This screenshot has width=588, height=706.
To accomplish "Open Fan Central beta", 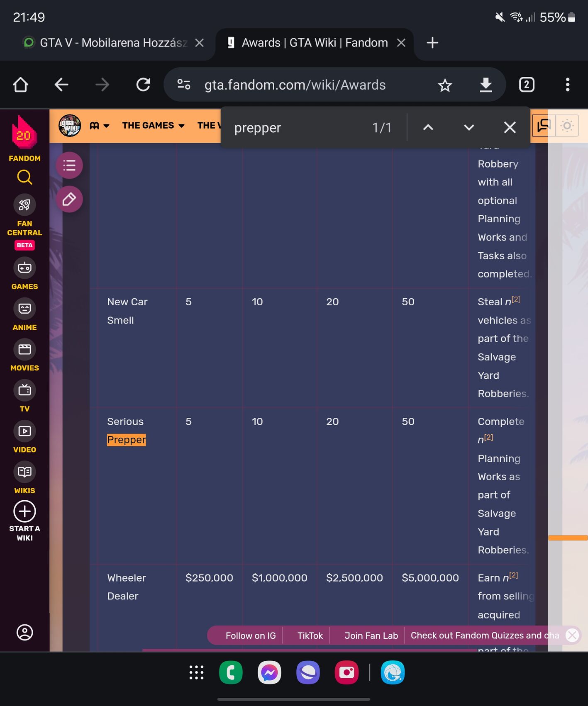I will (x=24, y=222).
